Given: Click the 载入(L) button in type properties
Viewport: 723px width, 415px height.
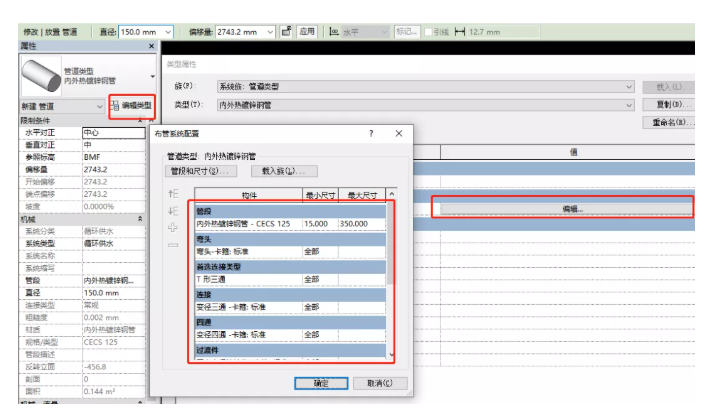Looking at the screenshot, I should [669, 87].
